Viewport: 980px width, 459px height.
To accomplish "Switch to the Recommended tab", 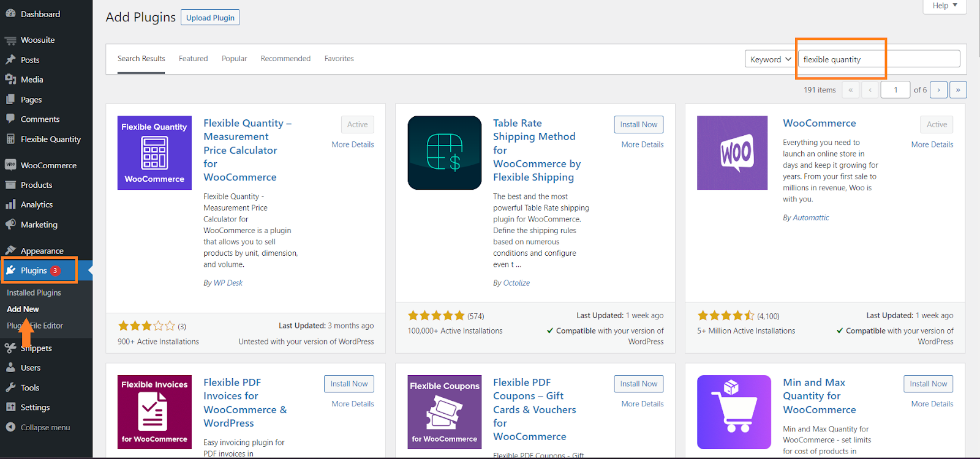I will (285, 59).
